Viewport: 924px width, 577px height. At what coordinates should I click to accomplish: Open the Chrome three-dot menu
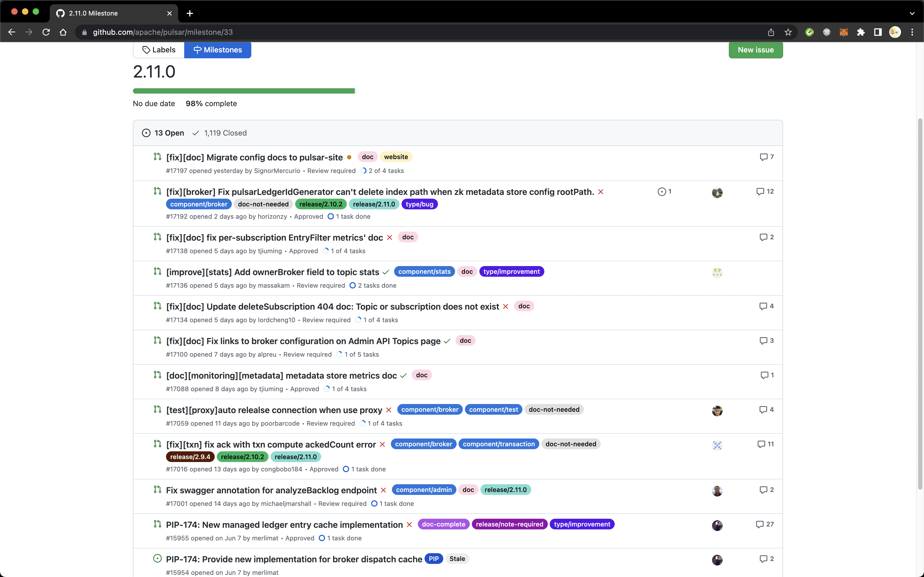click(912, 32)
